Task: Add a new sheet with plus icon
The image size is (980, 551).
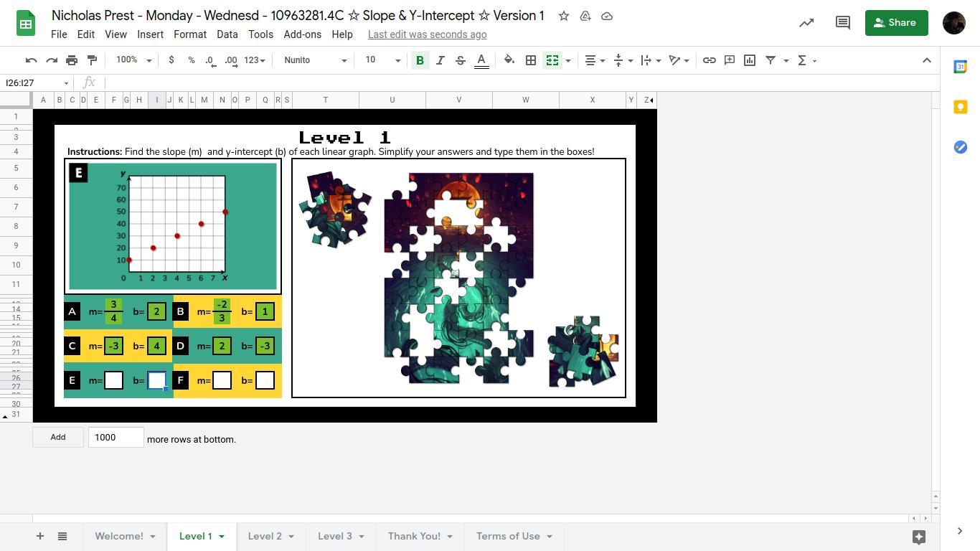Action: [x=40, y=536]
